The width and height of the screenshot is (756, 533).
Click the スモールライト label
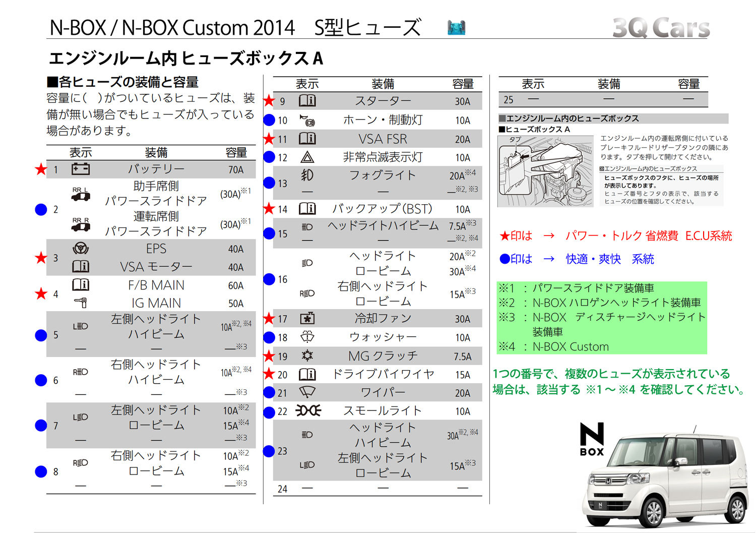[x=383, y=411]
